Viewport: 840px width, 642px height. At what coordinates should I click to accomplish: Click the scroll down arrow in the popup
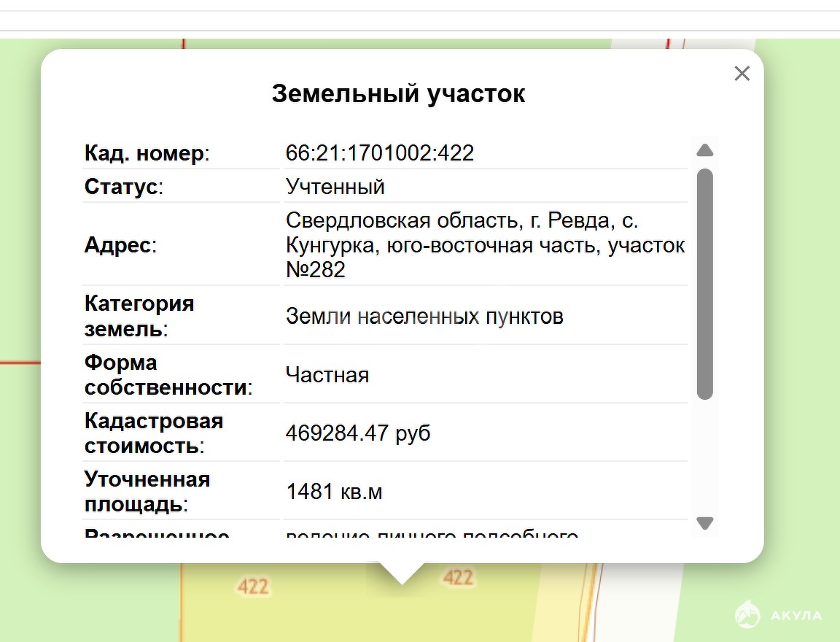click(x=704, y=523)
